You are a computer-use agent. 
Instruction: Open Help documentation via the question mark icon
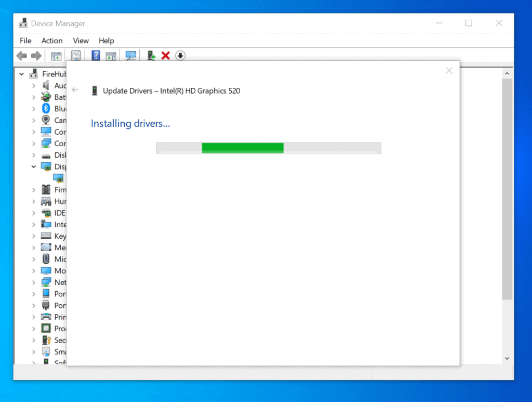point(96,55)
